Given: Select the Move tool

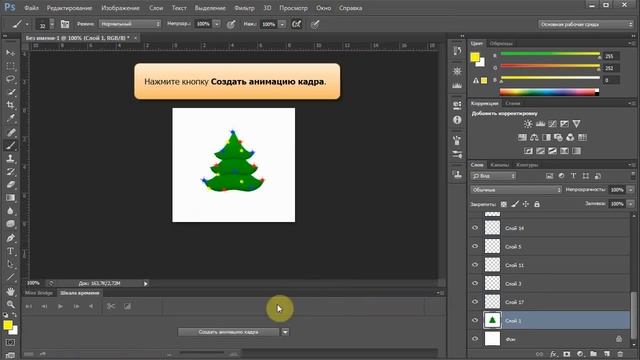Looking at the screenshot, I should [x=11, y=53].
